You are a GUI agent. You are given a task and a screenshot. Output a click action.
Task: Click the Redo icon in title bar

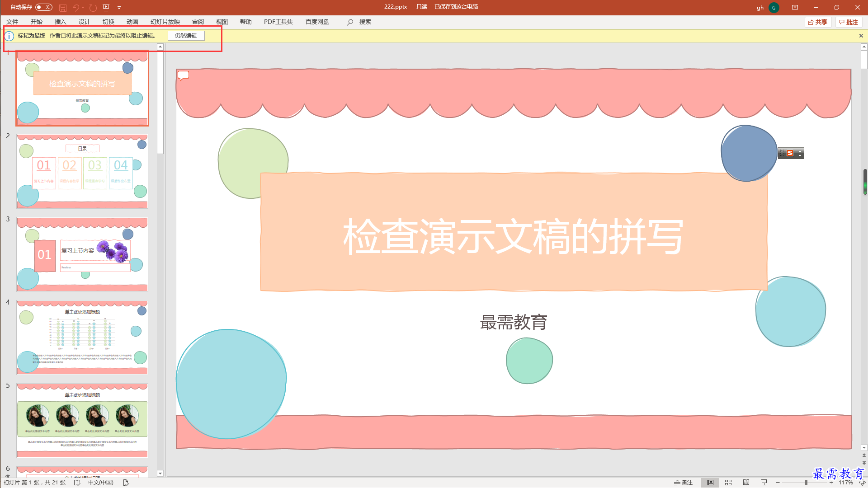click(x=93, y=8)
